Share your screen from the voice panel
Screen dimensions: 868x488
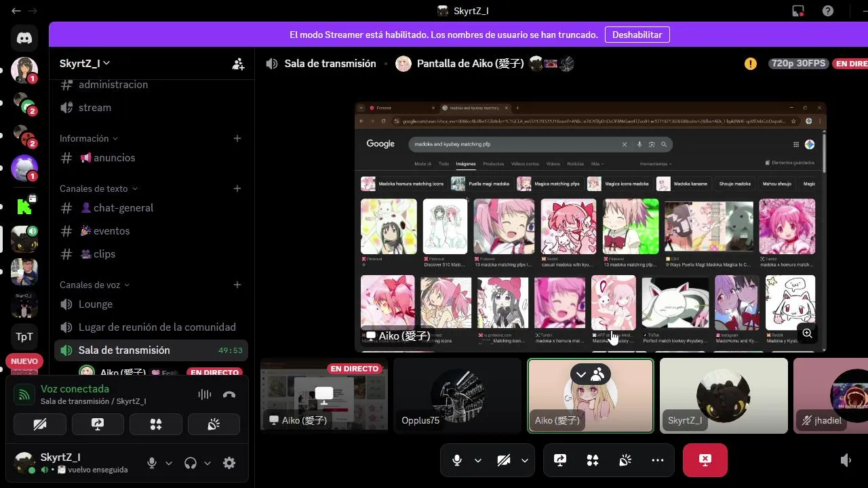[x=98, y=424]
